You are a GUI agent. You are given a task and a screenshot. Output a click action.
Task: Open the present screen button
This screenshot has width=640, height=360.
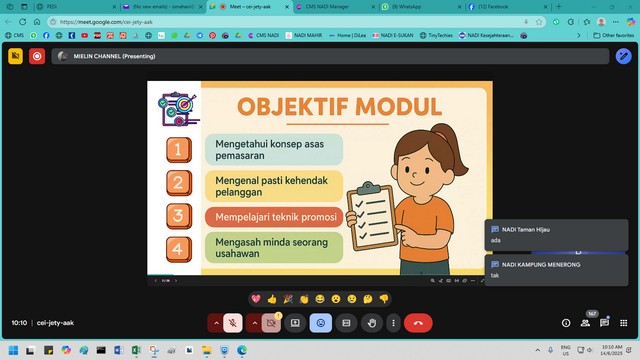click(295, 323)
